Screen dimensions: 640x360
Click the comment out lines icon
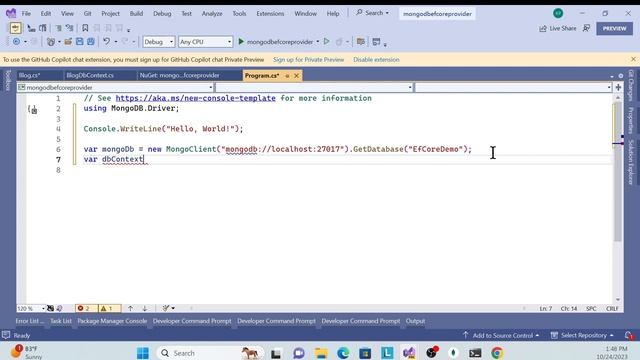pos(58,28)
